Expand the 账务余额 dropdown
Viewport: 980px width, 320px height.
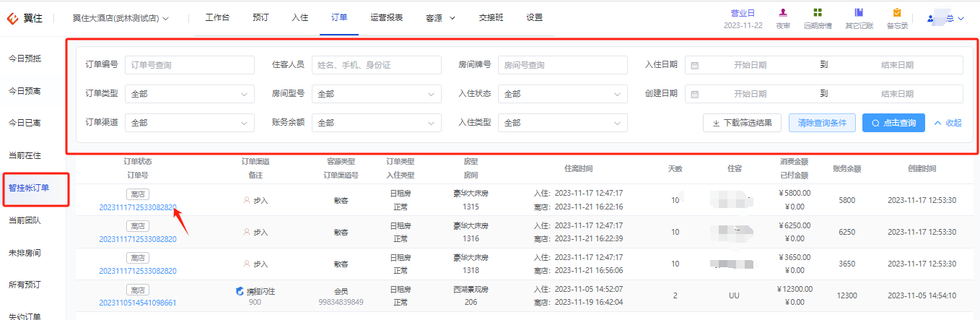[376, 123]
